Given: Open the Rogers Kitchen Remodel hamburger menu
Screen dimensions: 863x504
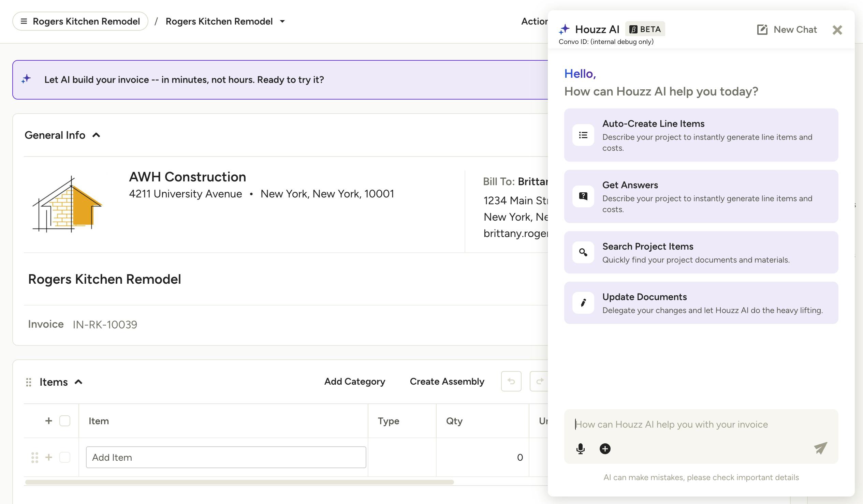Looking at the screenshot, I should click(80, 21).
